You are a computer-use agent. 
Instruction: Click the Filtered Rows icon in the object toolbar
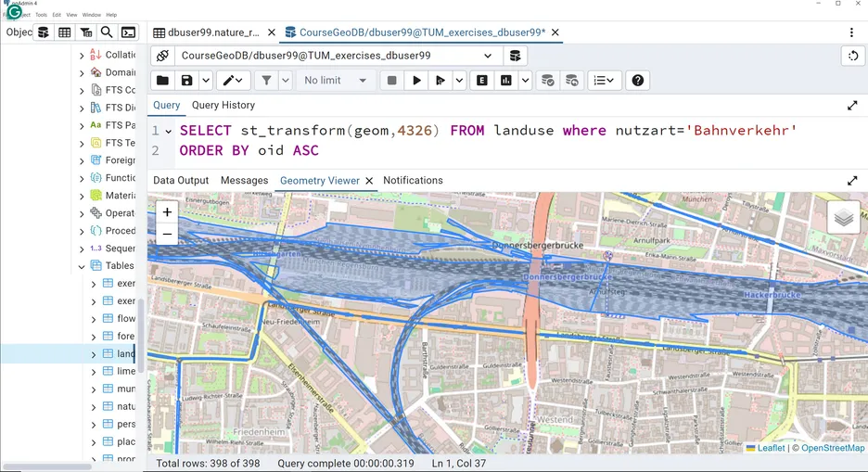click(86, 32)
